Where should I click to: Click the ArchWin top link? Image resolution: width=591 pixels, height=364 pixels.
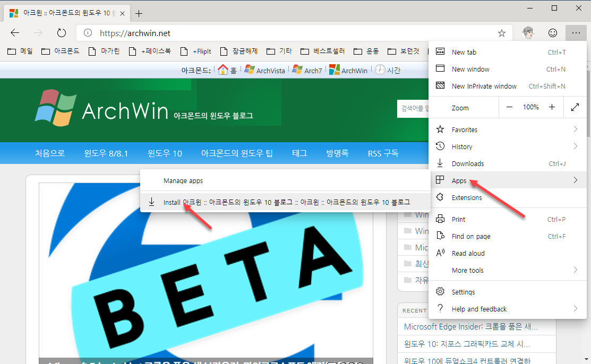348,70
